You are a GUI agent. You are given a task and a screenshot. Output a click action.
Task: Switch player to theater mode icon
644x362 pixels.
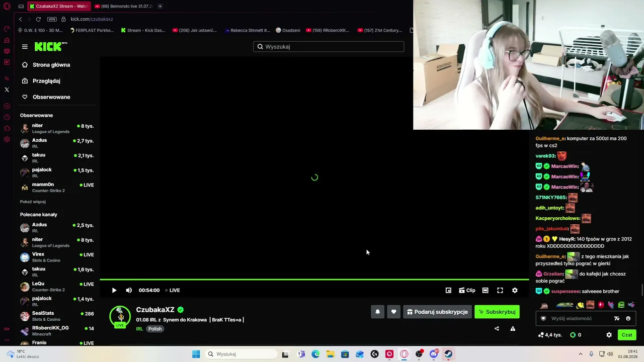click(x=485, y=290)
